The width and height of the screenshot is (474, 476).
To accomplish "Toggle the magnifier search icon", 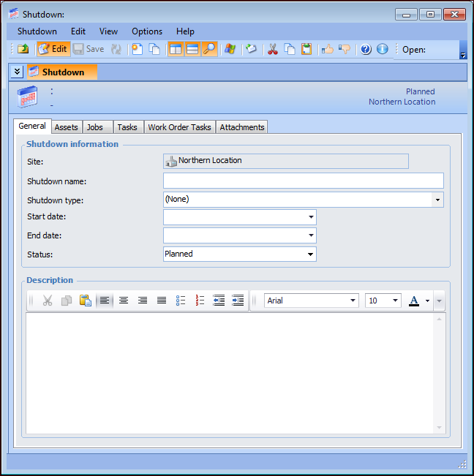I will (x=209, y=49).
